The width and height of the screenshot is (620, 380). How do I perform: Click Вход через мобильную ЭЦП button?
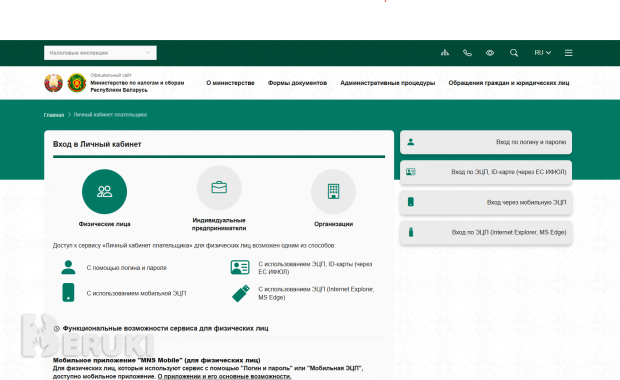pos(486,202)
